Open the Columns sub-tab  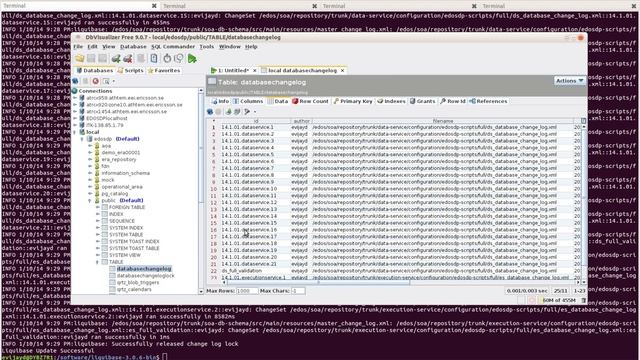(x=248, y=101)
